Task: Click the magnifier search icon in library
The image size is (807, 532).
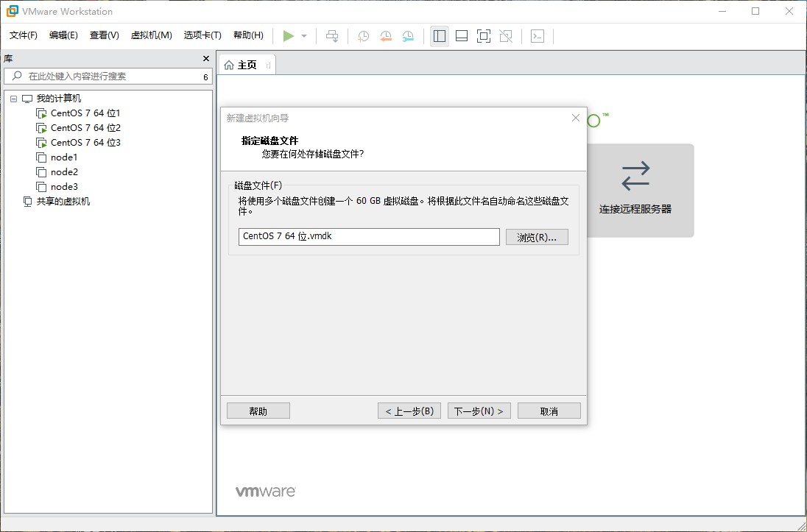Action: tap(17, 76)
